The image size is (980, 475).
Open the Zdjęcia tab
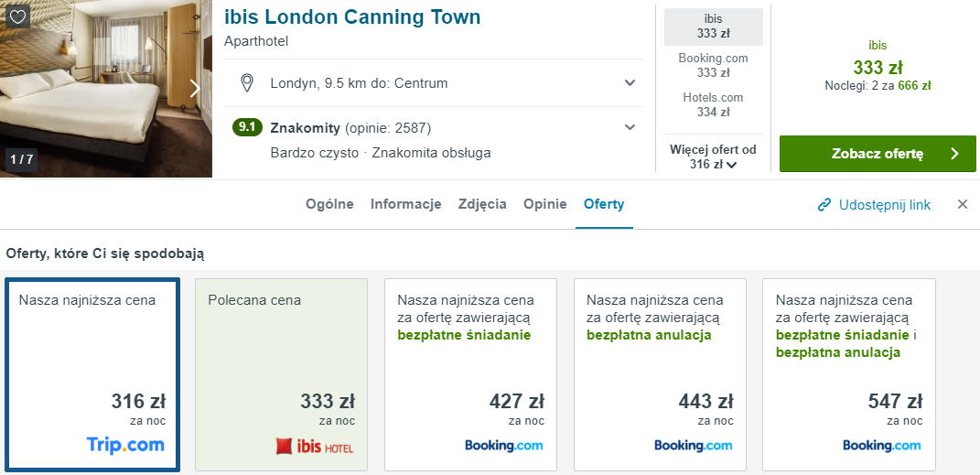[482, 204]
